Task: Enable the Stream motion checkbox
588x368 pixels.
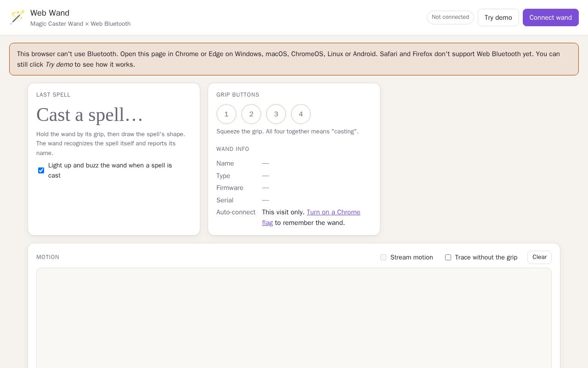Action: pyautogui.click(x=383, y=258)
